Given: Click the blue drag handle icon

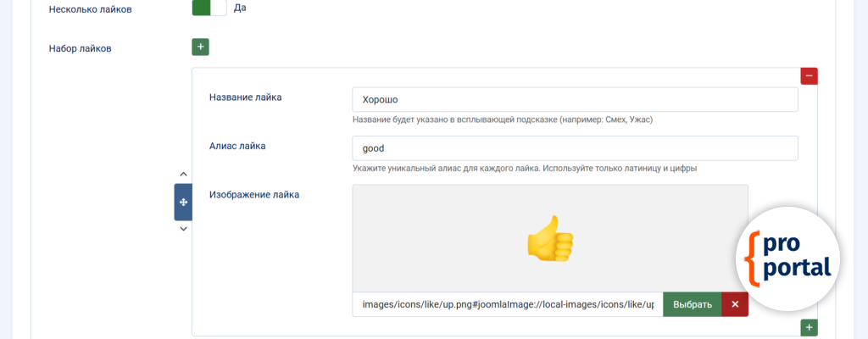Looking at the screenshot, I should (x=183, y=202).
